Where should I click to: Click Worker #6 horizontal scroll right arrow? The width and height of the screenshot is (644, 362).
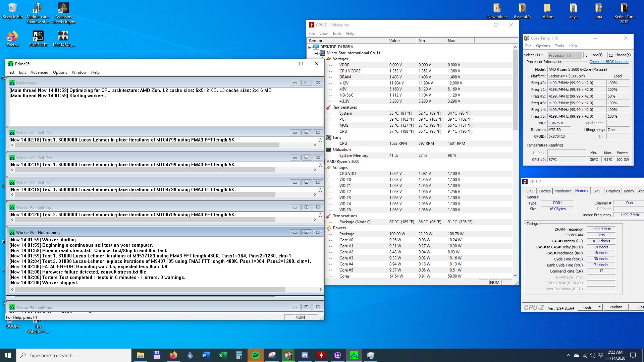(320, 289)
